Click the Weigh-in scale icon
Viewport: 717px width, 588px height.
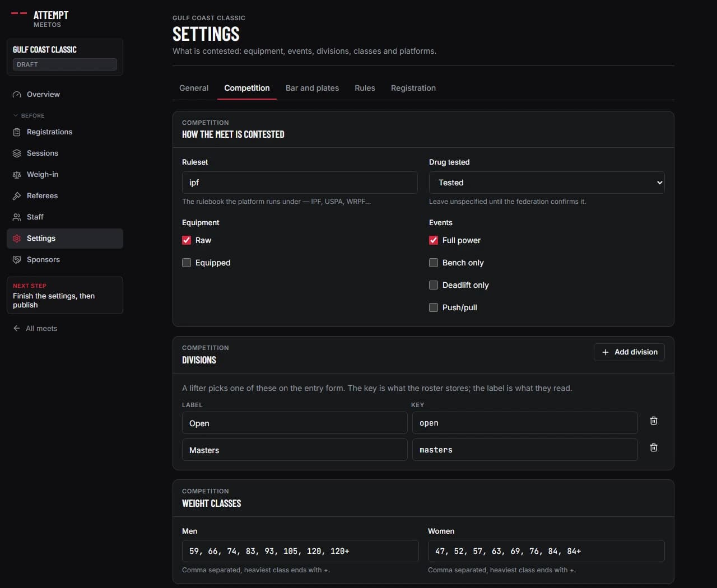click(x=17, y=175)
